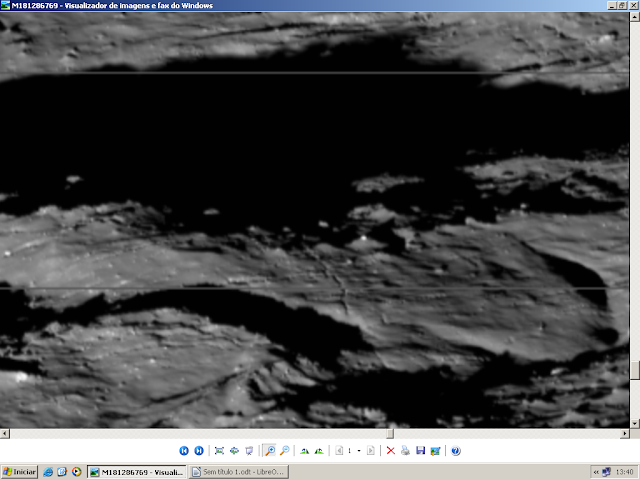The image size is (640, 480).
Task: Click the horizontal scrollbar left arrow
Action: [x=4, y=433]
